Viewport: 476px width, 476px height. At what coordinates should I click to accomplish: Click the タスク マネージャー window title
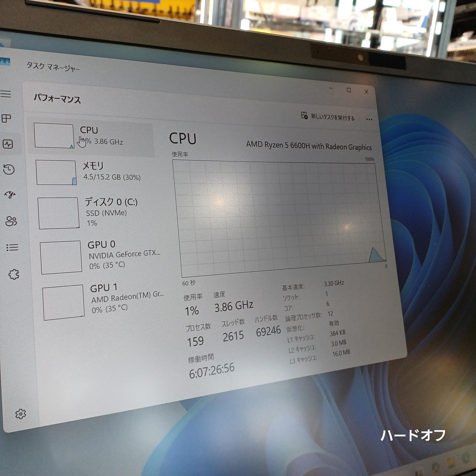pos(53,67)
